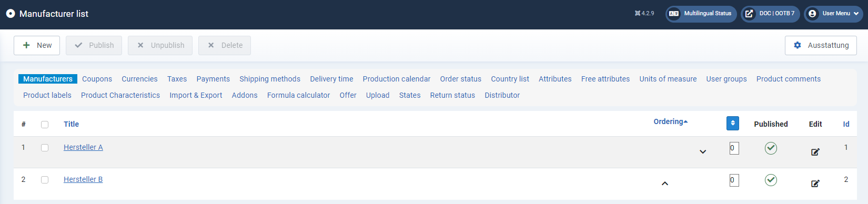The image size is (868, 204).
Task: Expand the User Menu dropdown
Action: 834,14
